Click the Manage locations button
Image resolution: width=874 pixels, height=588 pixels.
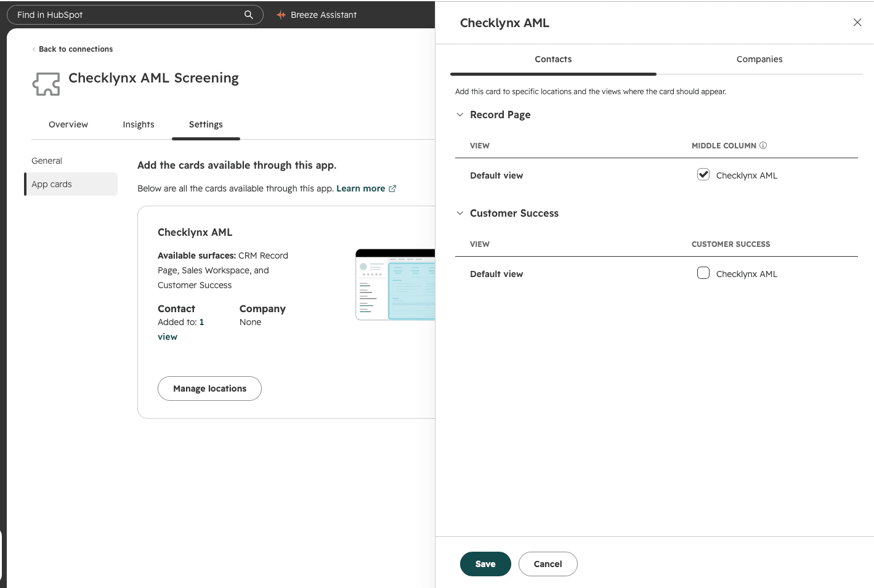click(209, 389)
